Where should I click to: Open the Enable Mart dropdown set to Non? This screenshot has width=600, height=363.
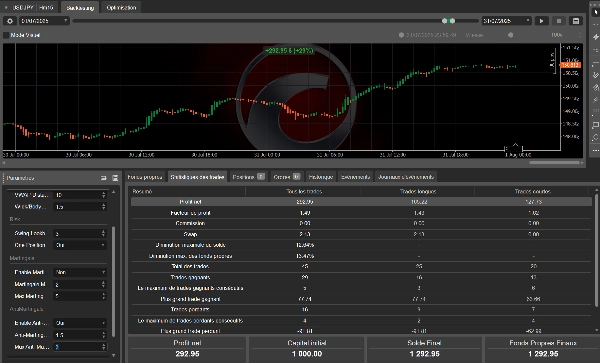[80, 272]
